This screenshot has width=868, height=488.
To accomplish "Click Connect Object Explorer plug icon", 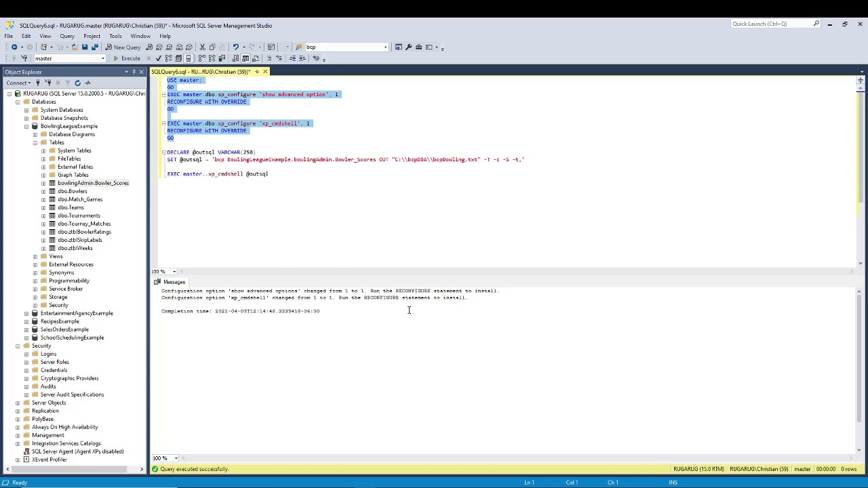I will (38, 83).
